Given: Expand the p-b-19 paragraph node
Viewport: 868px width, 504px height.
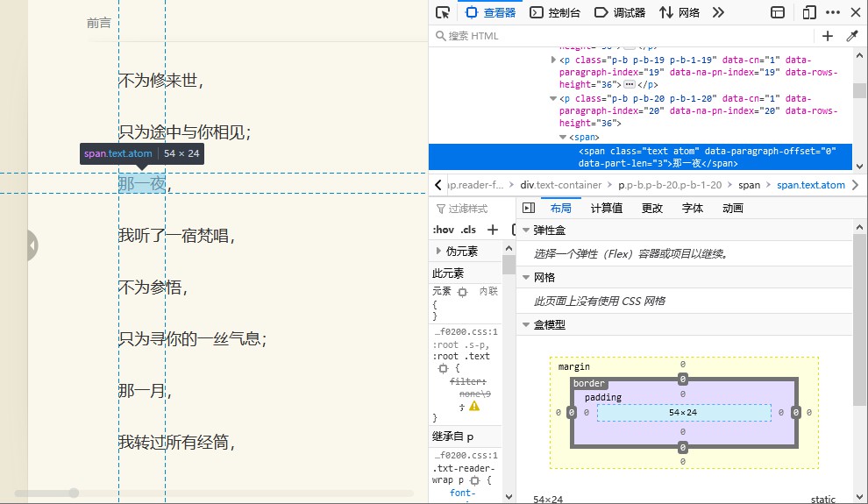Looking at the screenshot, I should [553, 60].
